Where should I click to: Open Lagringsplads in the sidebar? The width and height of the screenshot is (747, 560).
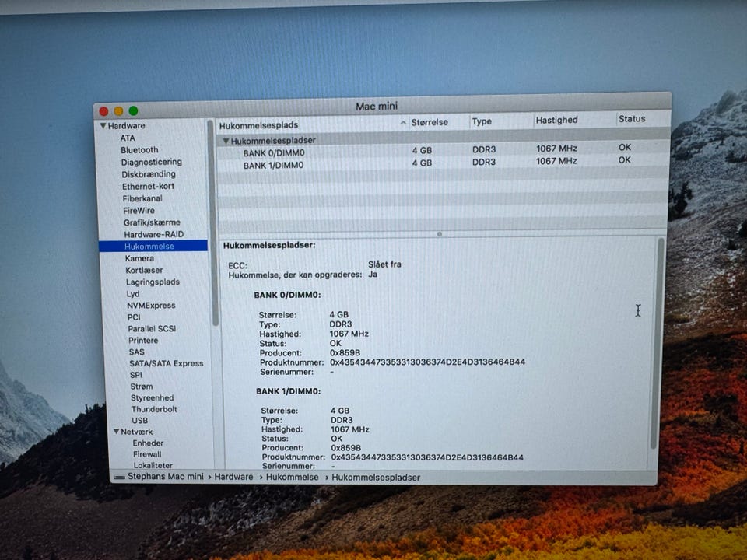click(153, 282)
